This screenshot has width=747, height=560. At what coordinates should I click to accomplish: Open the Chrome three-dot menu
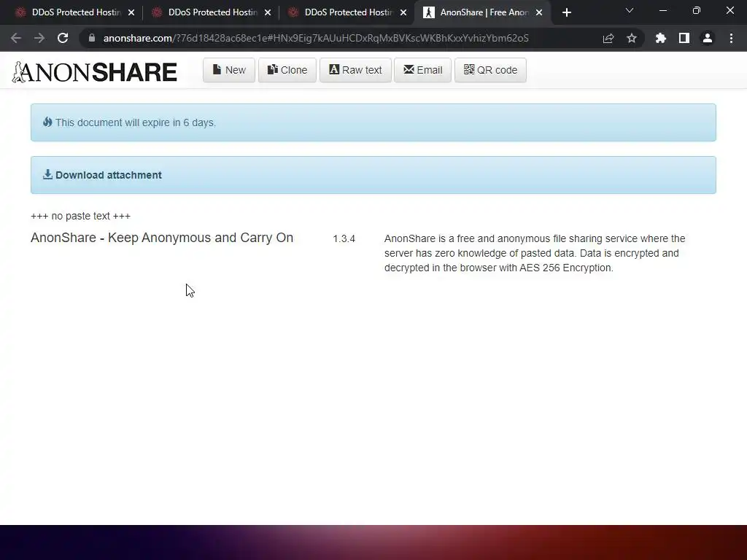pos(731,38)
